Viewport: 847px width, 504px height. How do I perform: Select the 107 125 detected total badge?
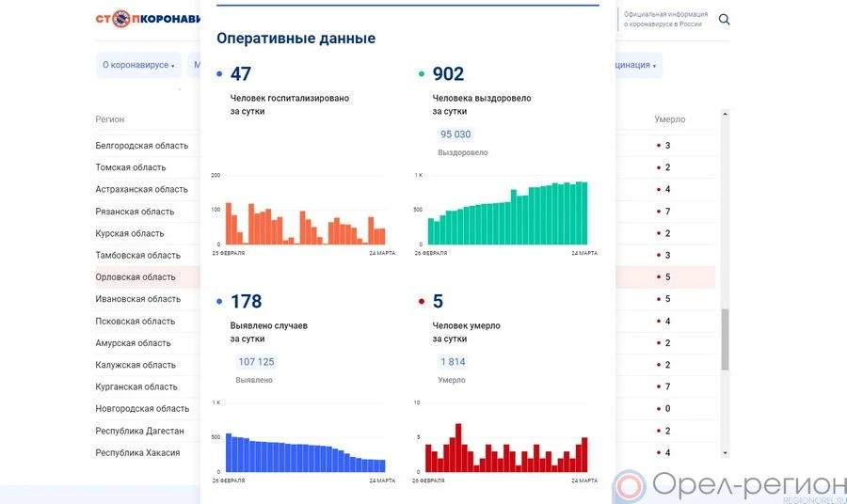(x=255, y=362)
